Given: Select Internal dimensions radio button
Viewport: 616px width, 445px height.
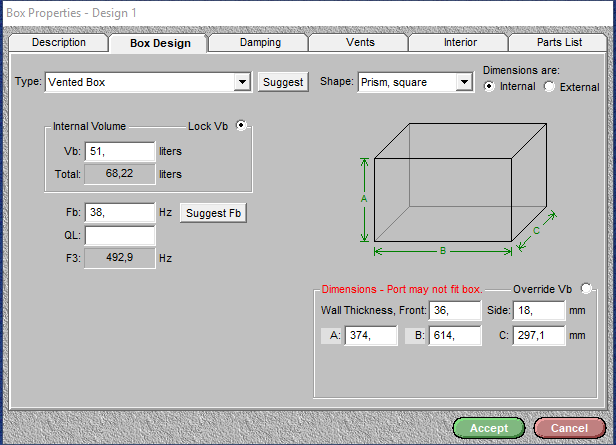Looking at the screenshot, I should (489, 87).
